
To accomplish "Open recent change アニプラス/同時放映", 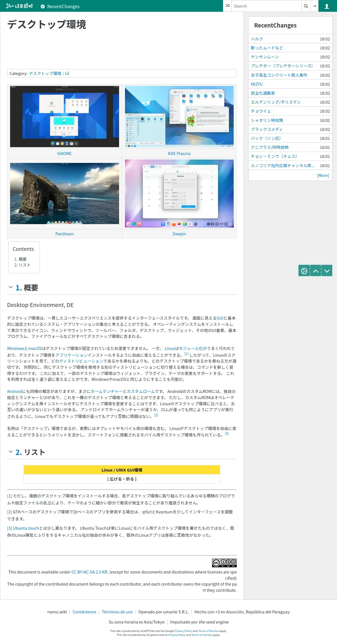I will click(270, 147).
